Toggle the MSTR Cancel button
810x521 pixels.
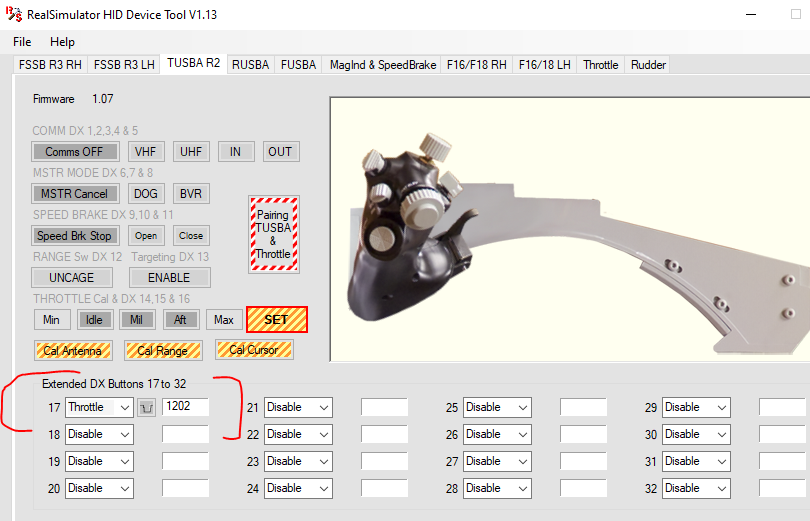click(75, 194)
